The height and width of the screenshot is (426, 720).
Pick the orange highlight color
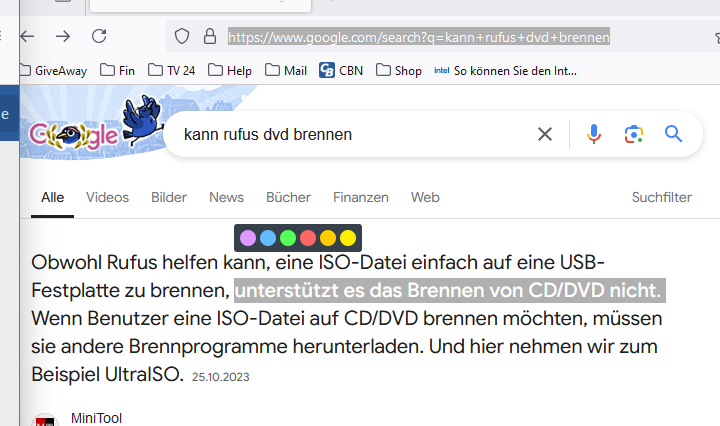pos(328,238)
